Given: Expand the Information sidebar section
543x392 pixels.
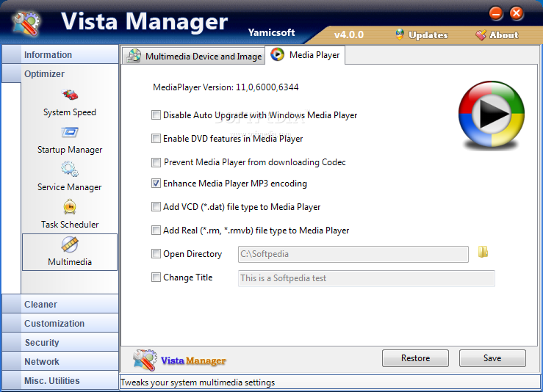Looking at the screenshot, I should point(60,54).
